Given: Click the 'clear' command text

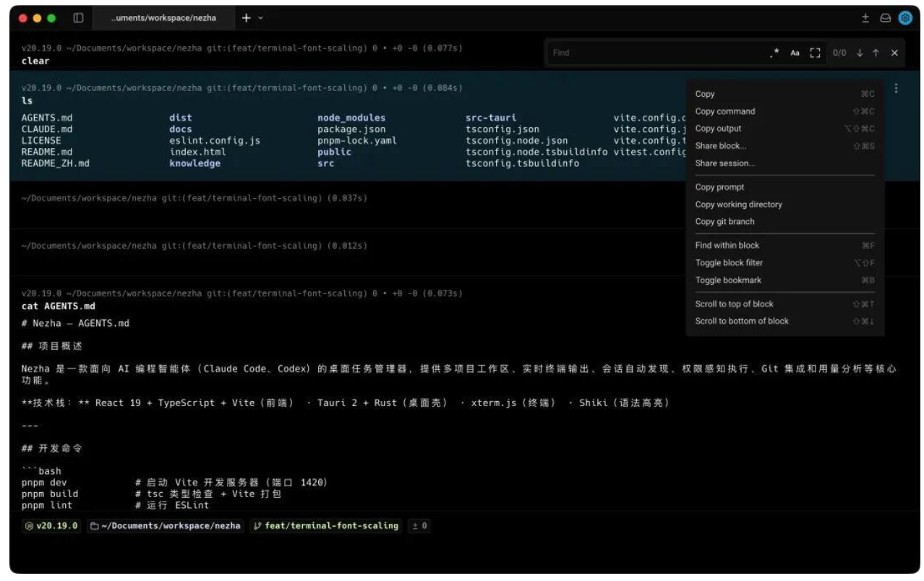Looking at the screenshot, I should 35,61.
